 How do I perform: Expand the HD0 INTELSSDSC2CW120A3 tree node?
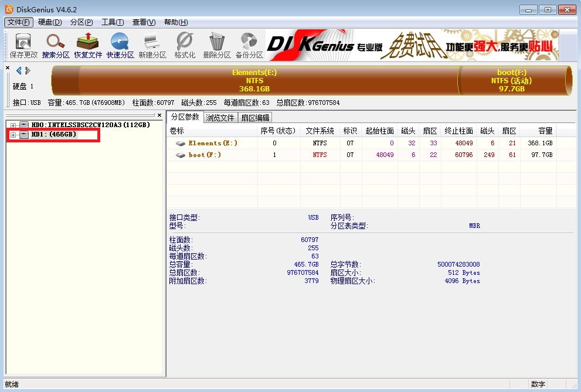tap(13, 125)
